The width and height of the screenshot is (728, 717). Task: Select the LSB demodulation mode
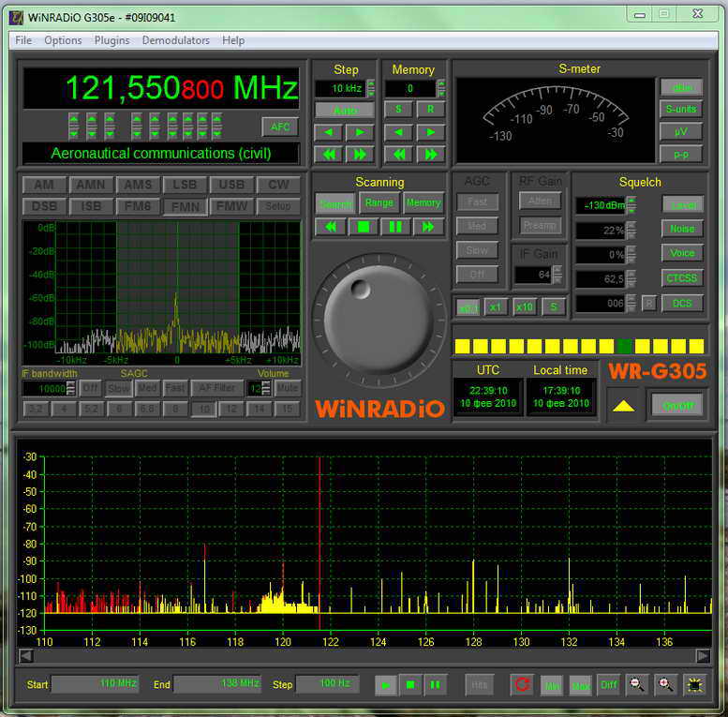185,185
